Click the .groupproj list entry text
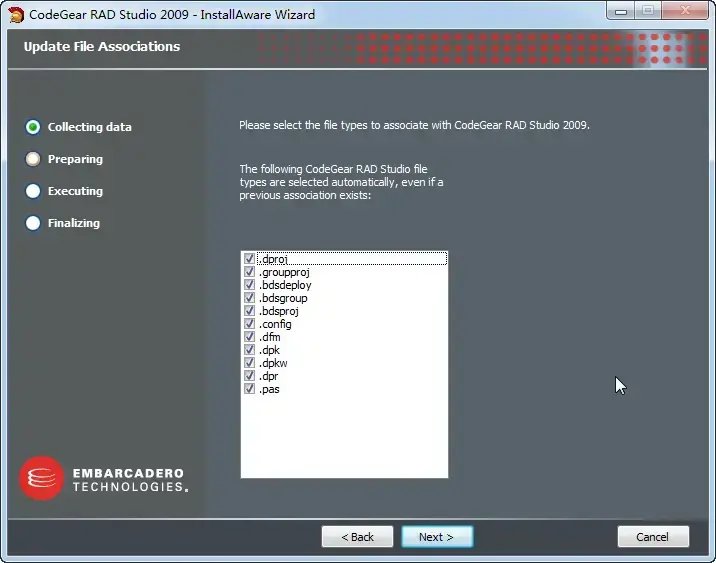Screen dimensions: 716x563 pyautogui.click(x=284, y=272)
